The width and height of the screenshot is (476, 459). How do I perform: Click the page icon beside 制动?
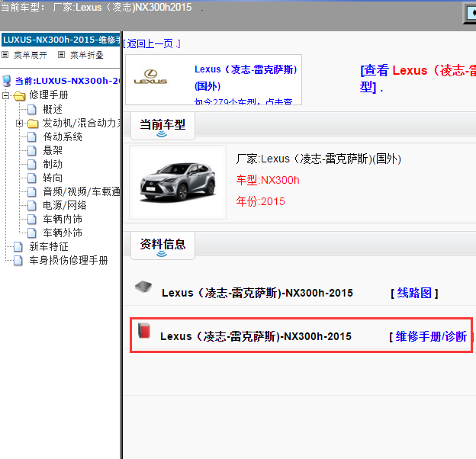point(32,165)
